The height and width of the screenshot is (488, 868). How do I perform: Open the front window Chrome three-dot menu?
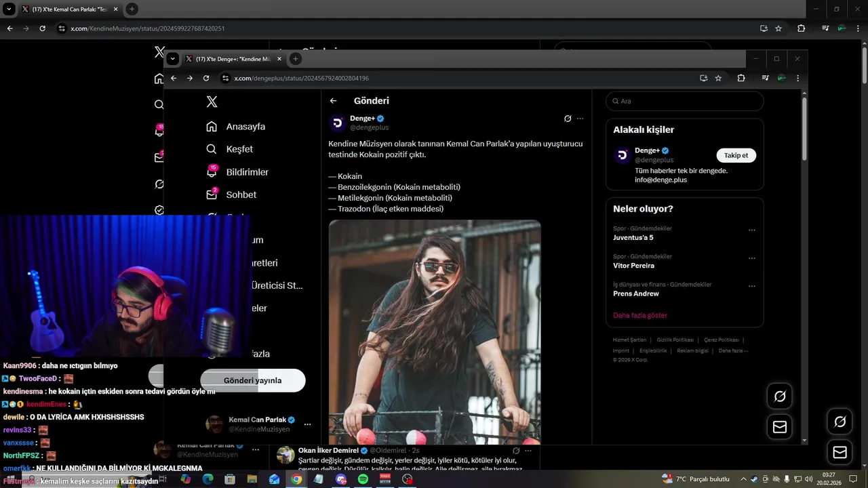point(799,78)
